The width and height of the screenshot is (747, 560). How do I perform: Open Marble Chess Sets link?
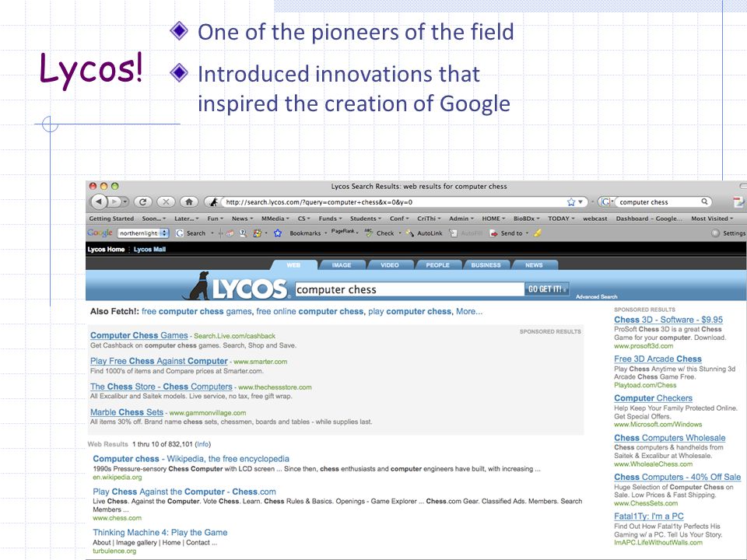pos(127,412)
